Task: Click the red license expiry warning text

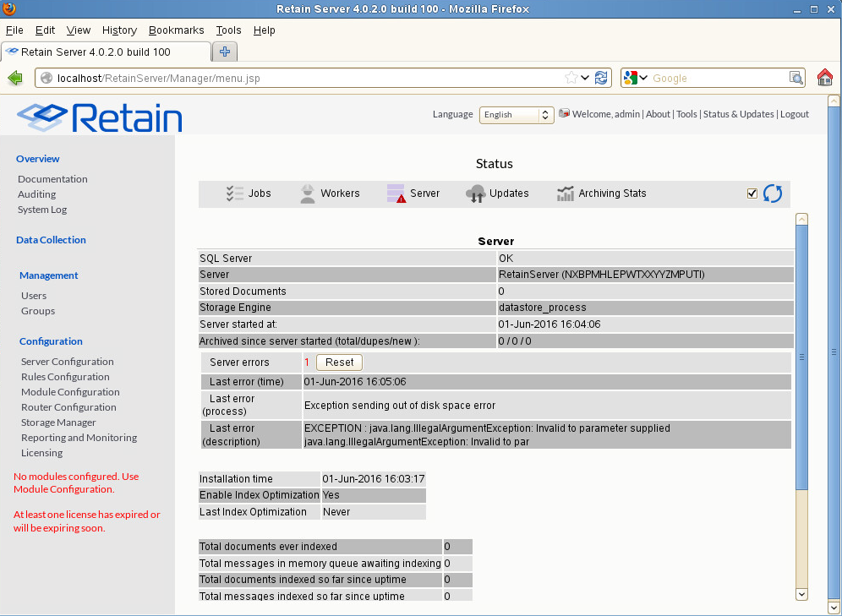Action: coord(87,521)
